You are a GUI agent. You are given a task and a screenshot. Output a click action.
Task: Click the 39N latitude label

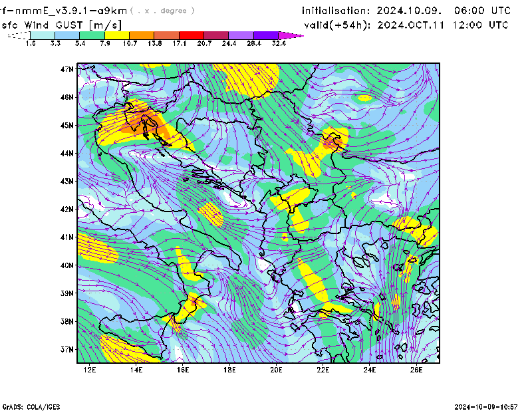pos(67,293)
